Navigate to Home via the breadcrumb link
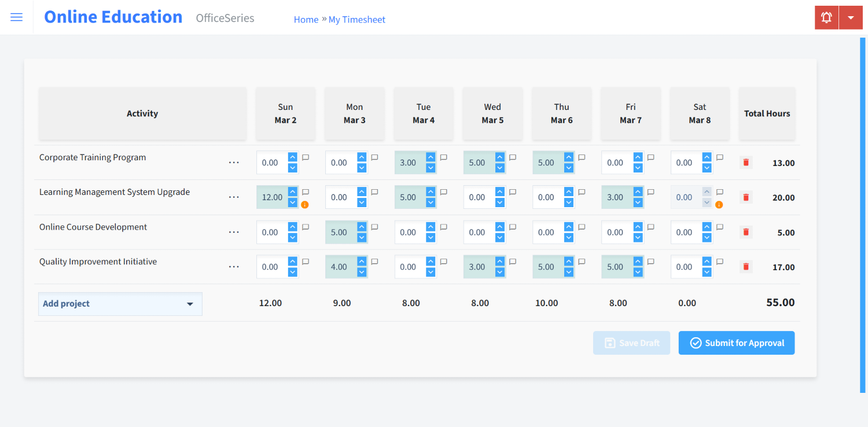Viewport: 868px width, 427px height. (x=306, y=19)
